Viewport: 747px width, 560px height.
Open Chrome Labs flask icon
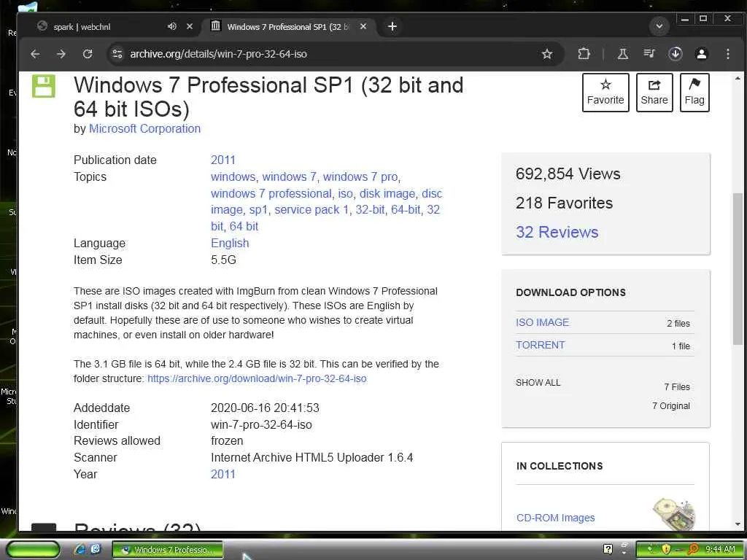tap(623, 54)
